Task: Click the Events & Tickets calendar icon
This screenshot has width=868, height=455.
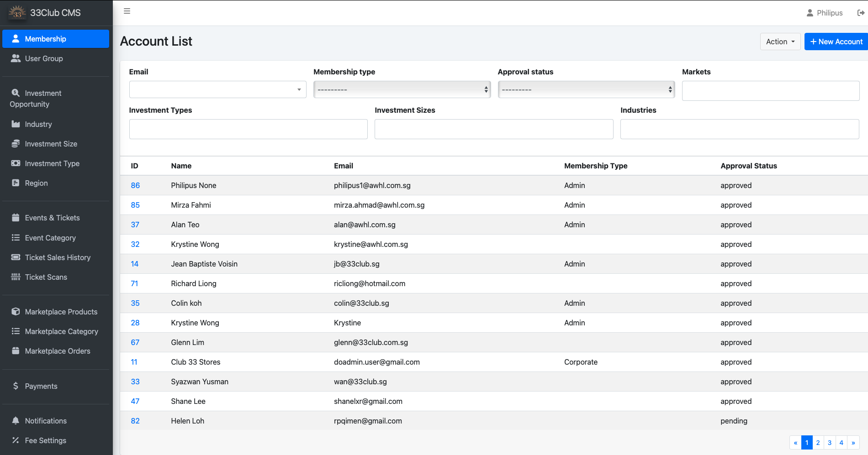Action: [x=16, y=218]
